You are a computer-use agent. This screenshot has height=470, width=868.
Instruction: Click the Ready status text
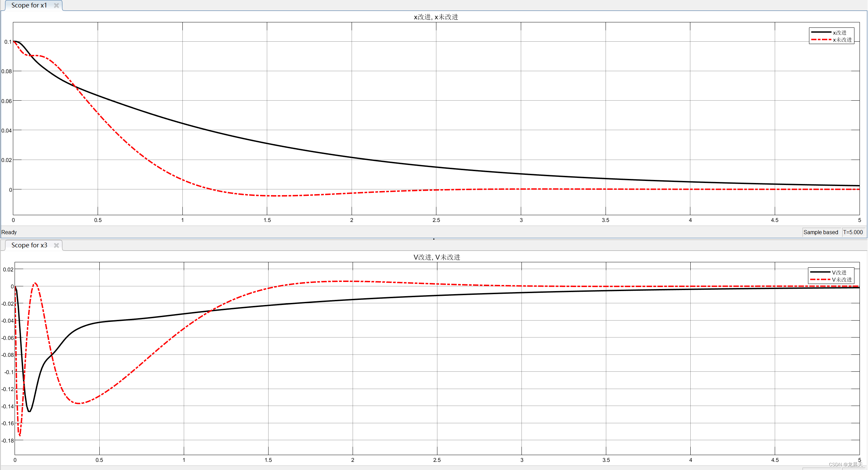pos(9,232)
